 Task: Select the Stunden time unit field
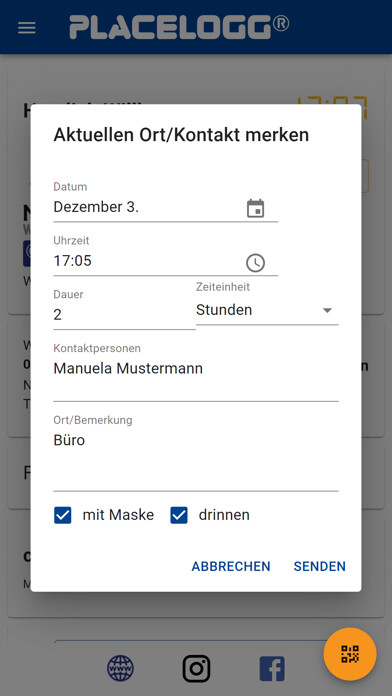coord(267,310)
